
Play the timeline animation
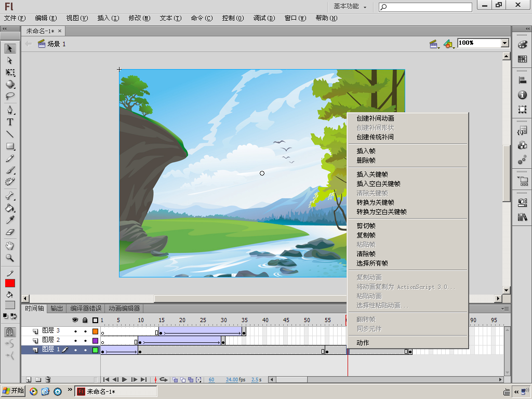(x=125, y=380)
